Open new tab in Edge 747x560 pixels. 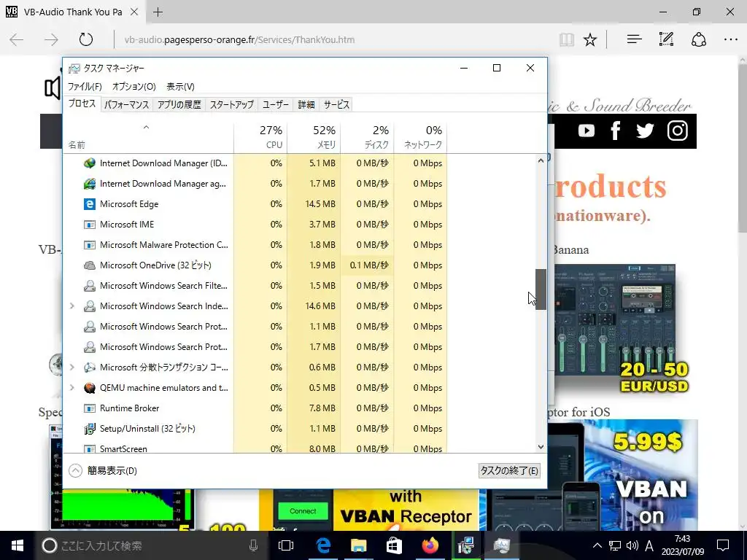tap(158, 12)
